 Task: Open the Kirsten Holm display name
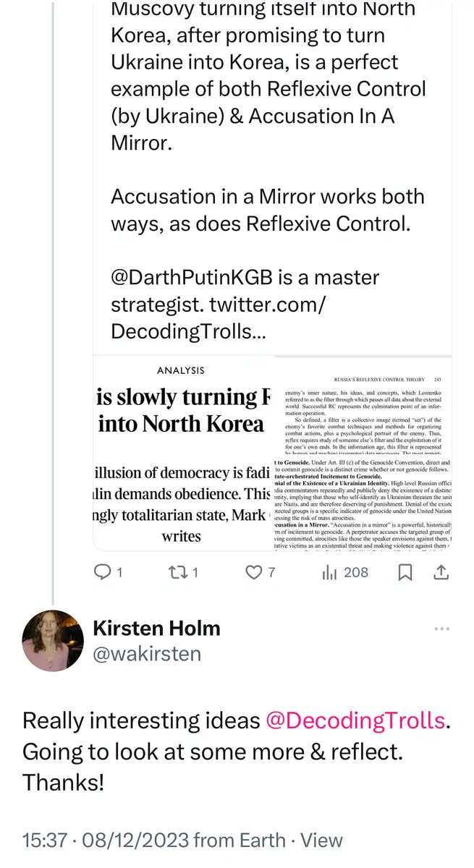point(156,628)
